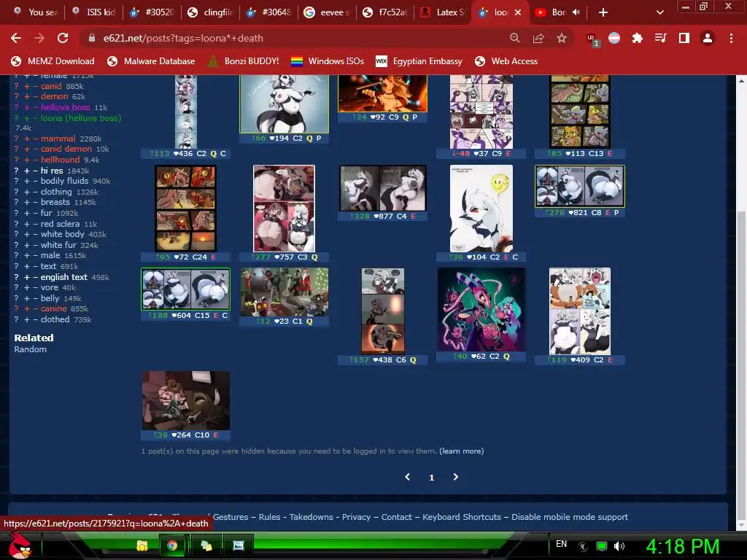Open the Extensions puzzle-piece menu
Screen dimensions: 747x560
point(638,38)
